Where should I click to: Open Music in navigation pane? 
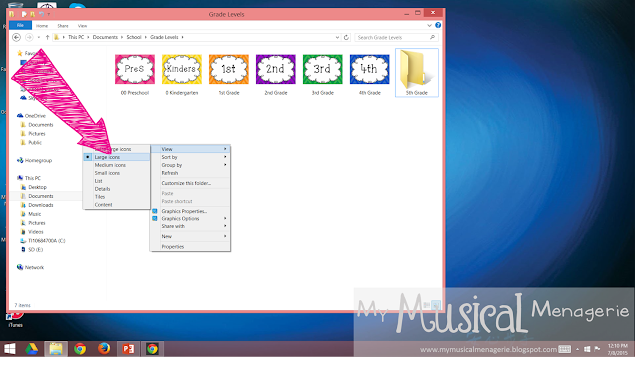(x=31, y=214)
